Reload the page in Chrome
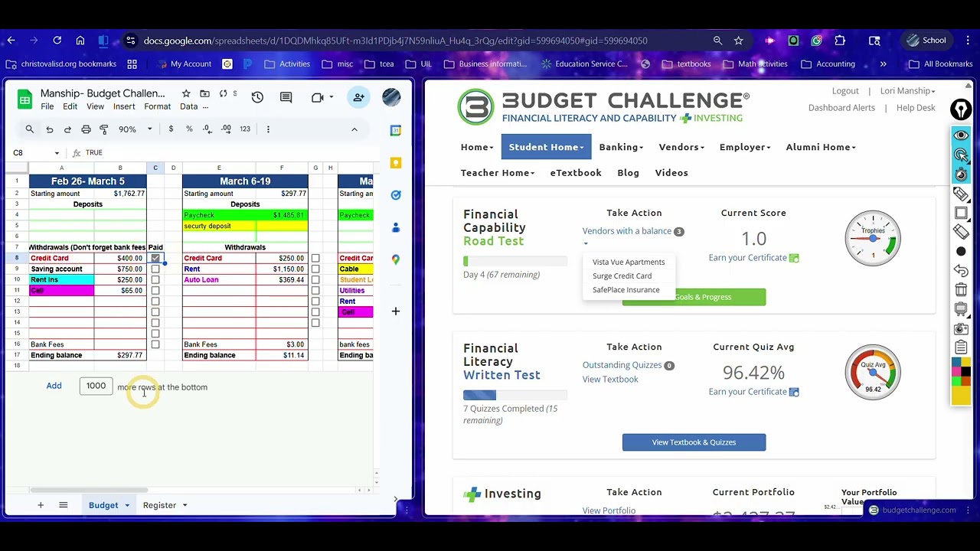The height and width of the screenshot is (551, 980). click(57, 41)
